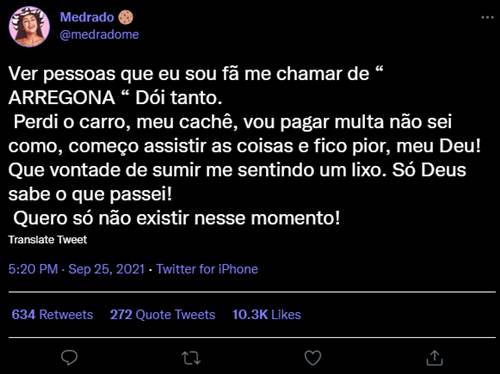Viewport: 500px width, 374px height.
Task: Click the 'Que vontade de sumir' line
Action: pyautogui.click(x=237, y=170)
